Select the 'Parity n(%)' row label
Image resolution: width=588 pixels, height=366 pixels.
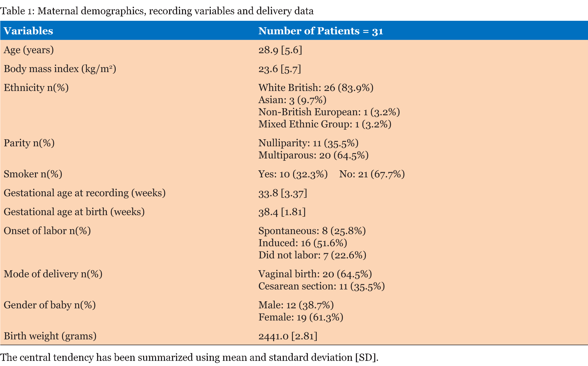pyautogui.click(x=29, y=143)
